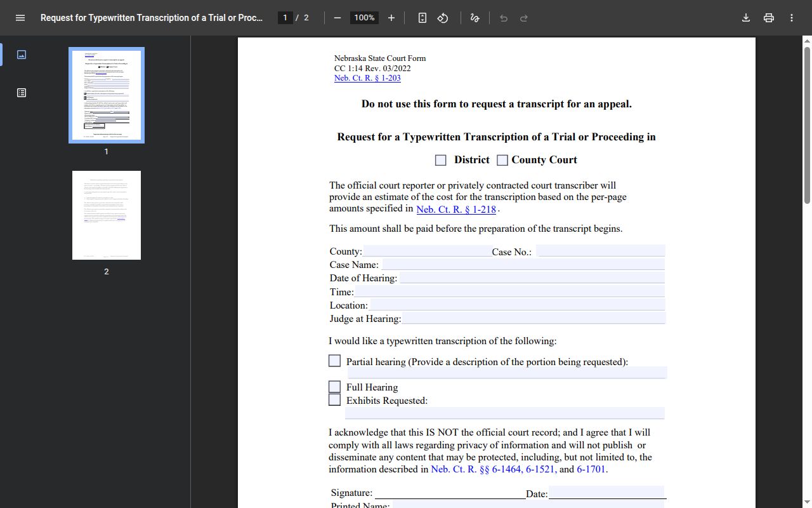Tick the Full Hearing checkbox

(x=335, y=387)
